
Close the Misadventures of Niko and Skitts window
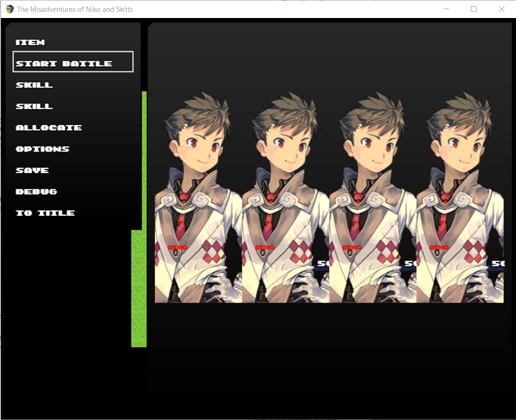(x=501, y=9)
